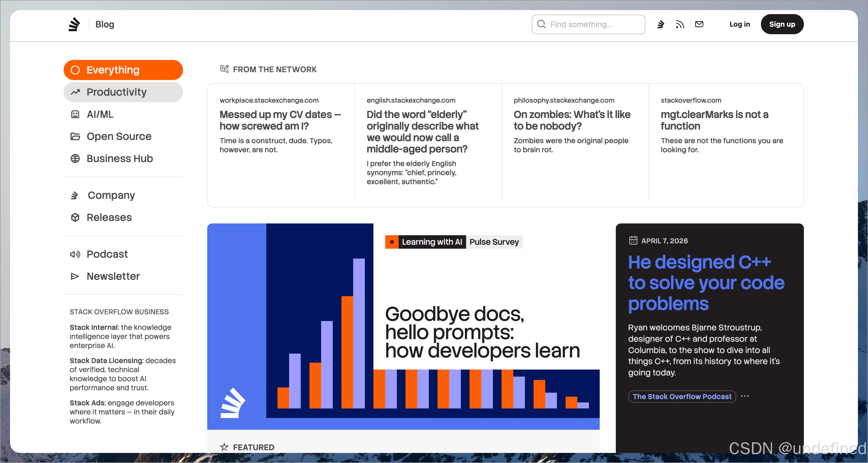Click the Business Hub globe icon
868x463 pixels.
point(75,159)
